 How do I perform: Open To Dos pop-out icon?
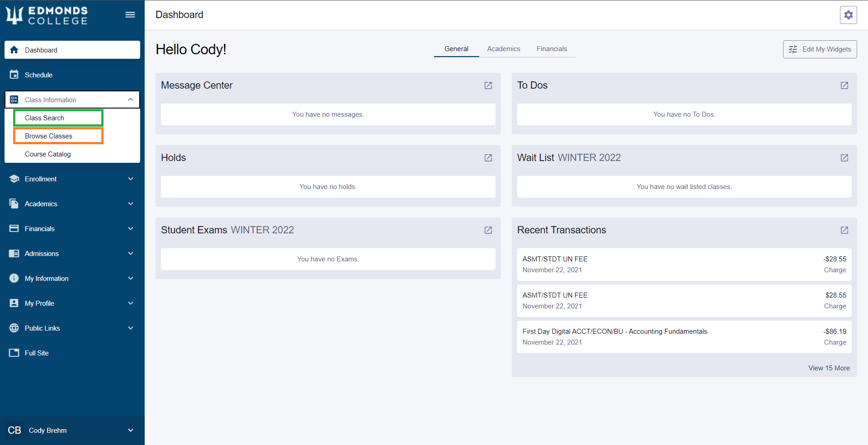(844, 85)
